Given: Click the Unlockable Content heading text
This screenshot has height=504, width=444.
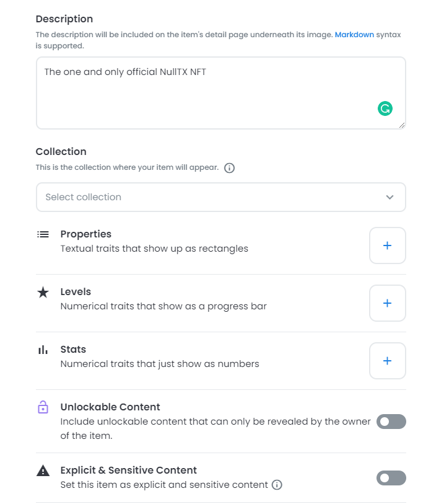Looking at the screenshot, I should point(110,407).
